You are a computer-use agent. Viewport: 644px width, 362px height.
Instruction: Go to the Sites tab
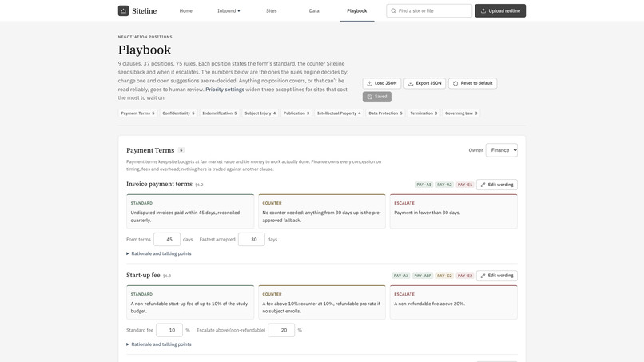(271, 10)
